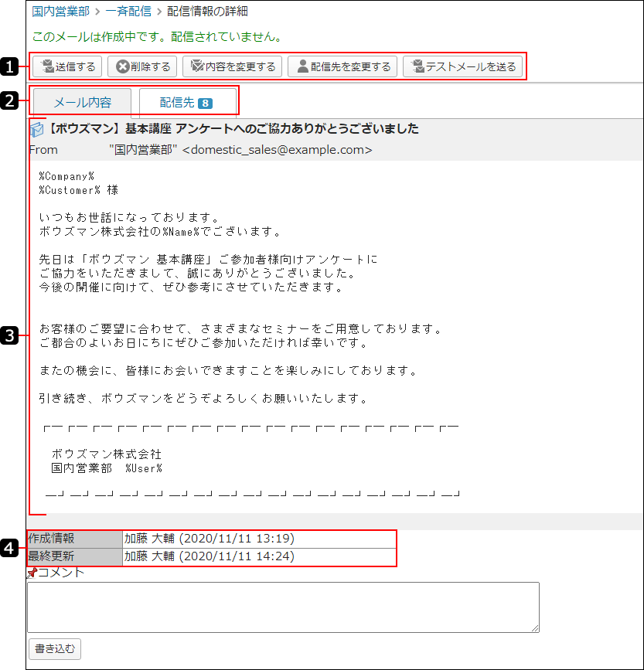This screenshot has width=644, height=670.
Task: Click the comment box resize handle
Action: [x=535, y=628]
